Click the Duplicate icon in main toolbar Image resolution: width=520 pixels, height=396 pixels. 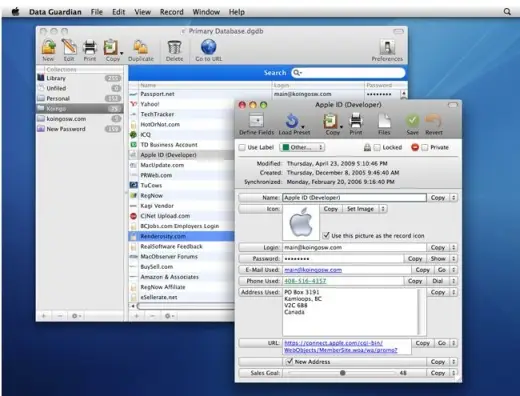141,47
